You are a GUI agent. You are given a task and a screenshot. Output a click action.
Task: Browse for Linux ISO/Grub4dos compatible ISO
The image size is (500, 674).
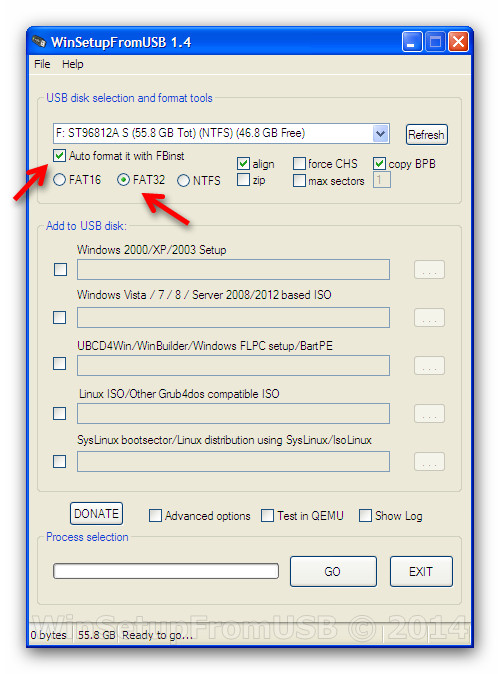(429, 414)
